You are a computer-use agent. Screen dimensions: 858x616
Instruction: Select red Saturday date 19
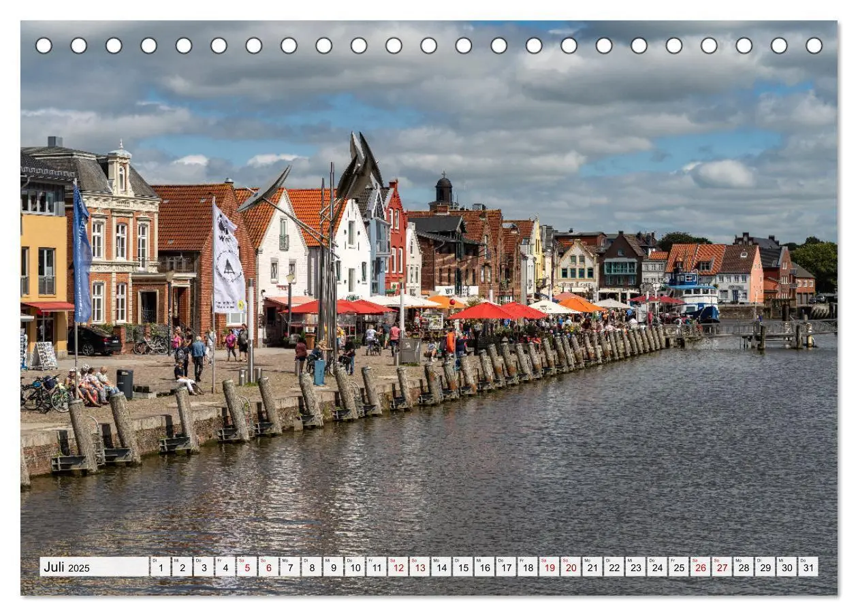(549, 567)
